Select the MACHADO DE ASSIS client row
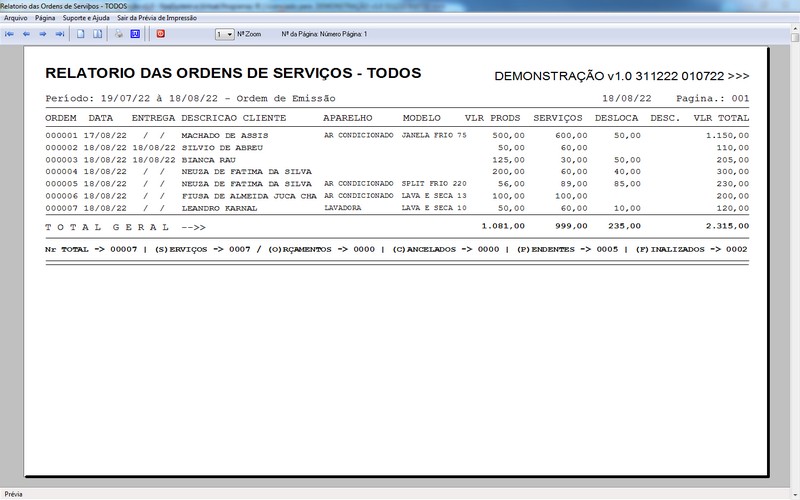The width and height of the screenshot is (800, 500). 397,136
